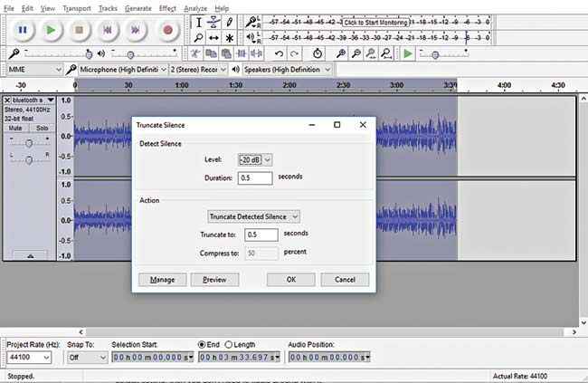This screenshot has width=588, height=383.
Task: Select the Draw (pencil) tool
Action: (x=229, y=23)
